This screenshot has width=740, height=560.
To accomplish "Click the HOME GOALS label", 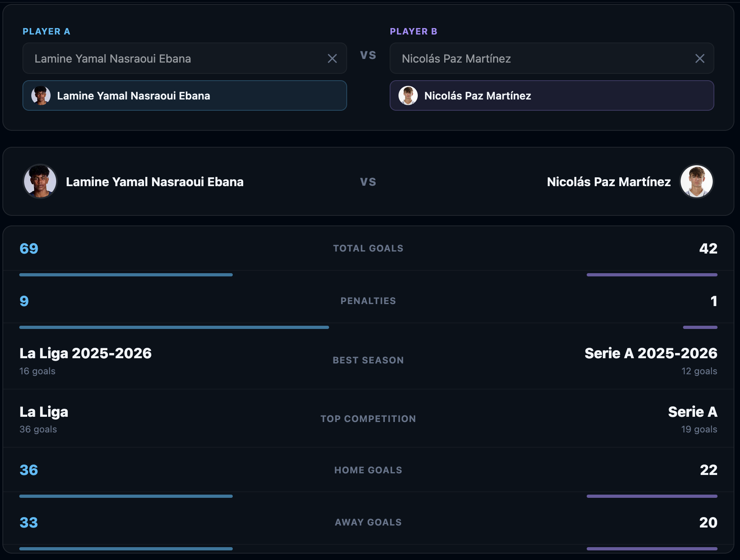I will [x=368, y=470].
